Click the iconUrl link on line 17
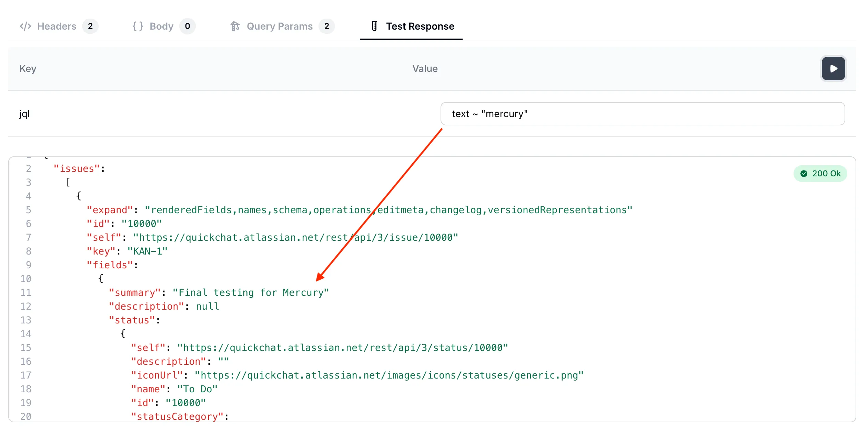The height and width of the screenshot is (434, 868). [389, 375]
